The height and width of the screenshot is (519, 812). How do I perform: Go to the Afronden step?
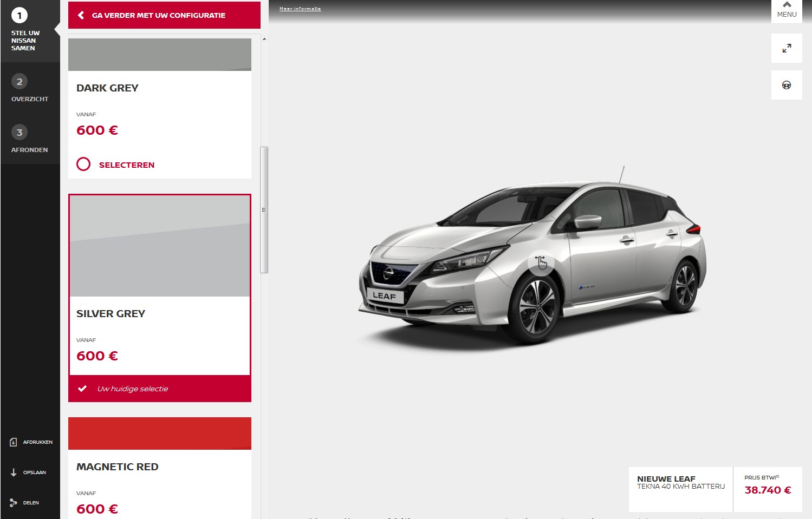coord(30,150)
